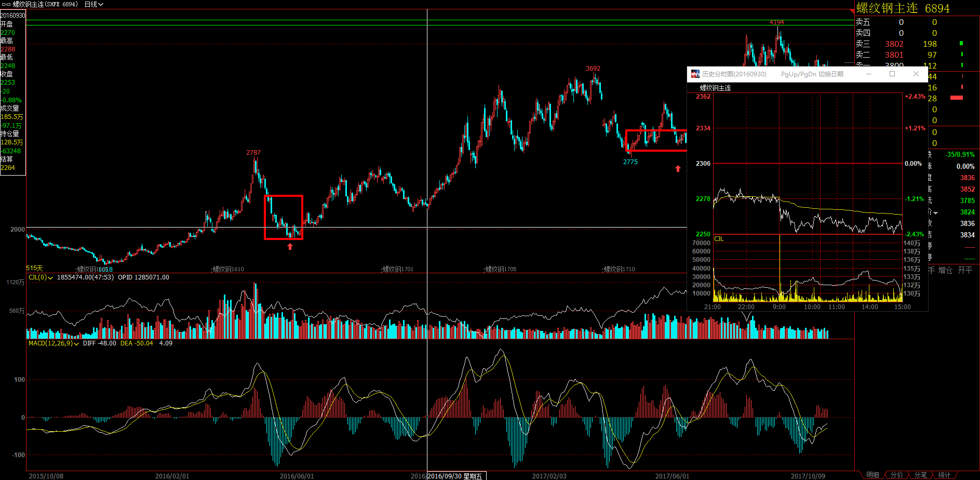This screenshot has height=480, width=980.
Task: Open the CJL(0) indicator dropdown arrow
Action: tap(50, 278)
